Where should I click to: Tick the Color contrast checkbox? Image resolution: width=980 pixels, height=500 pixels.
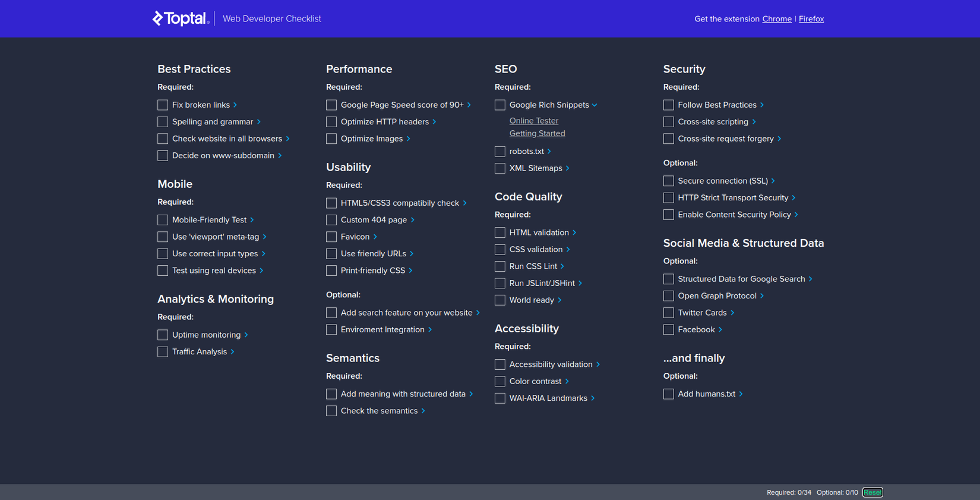click(500, 382)
